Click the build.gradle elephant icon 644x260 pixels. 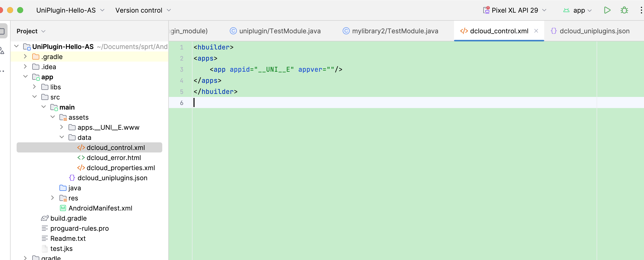click(x=45, y=218)
